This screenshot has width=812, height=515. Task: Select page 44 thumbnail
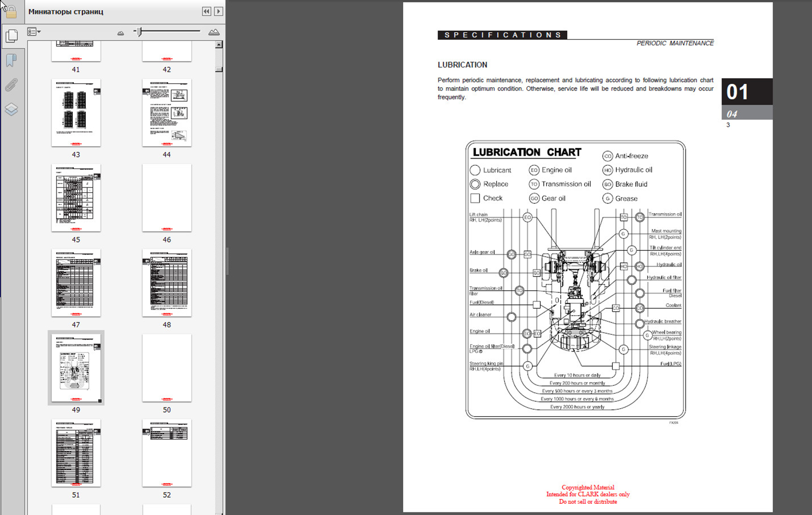[167, 113]
